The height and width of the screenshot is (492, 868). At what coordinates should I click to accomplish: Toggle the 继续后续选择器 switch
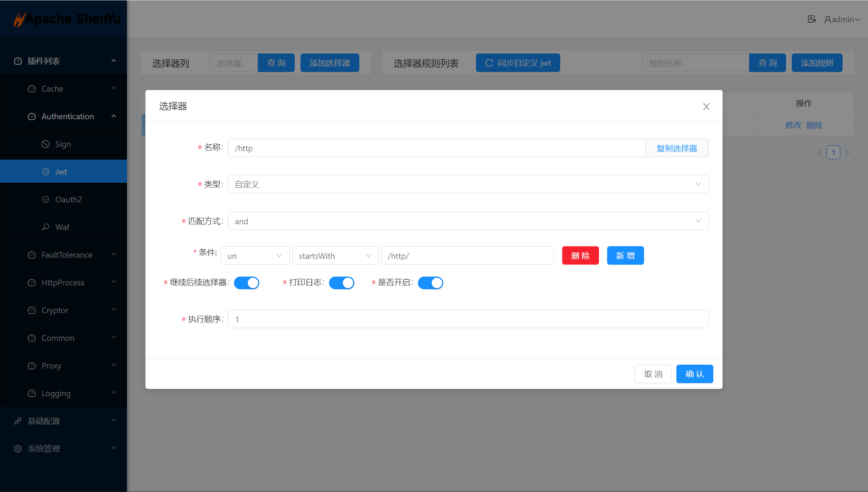click(247, 283)
